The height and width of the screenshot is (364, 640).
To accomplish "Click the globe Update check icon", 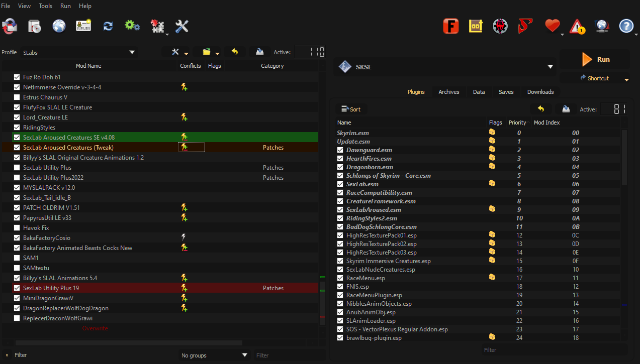I will point(601,26).
